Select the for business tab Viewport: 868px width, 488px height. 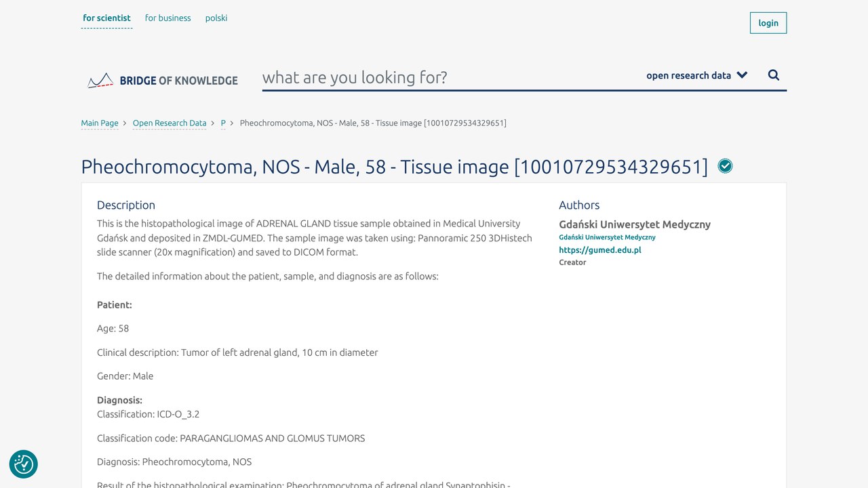(167, 18)
